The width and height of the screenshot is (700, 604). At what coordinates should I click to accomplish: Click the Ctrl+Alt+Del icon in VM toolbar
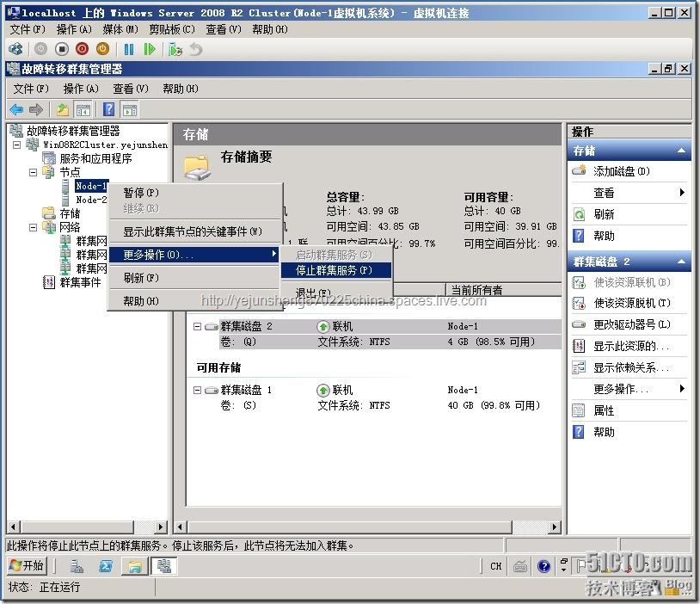pos(15,49)
